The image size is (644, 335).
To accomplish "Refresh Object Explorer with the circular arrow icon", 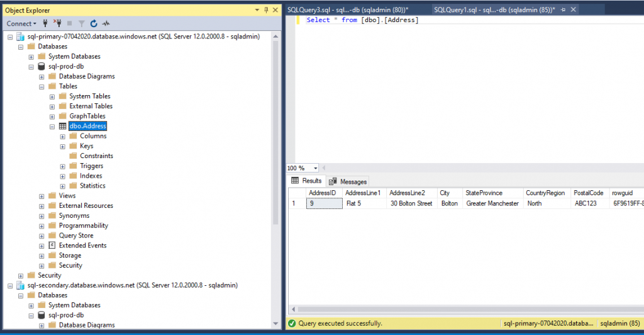I will 94,23.
